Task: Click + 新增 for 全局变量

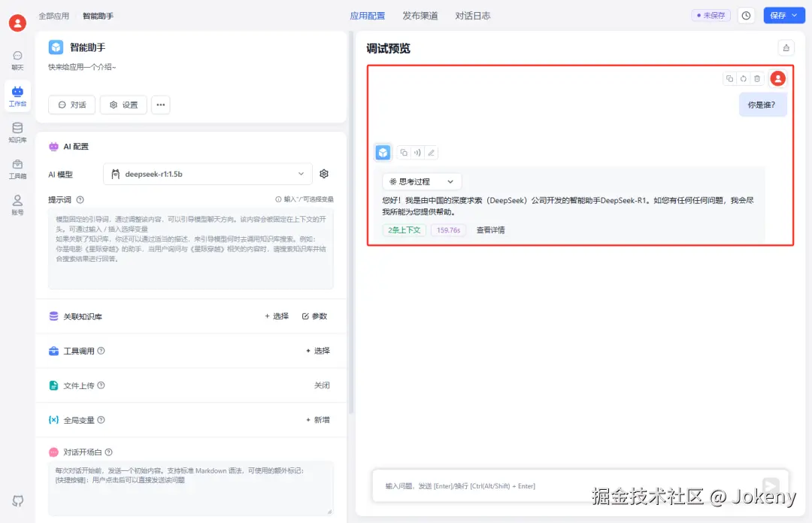Action: tap(317, 420)
